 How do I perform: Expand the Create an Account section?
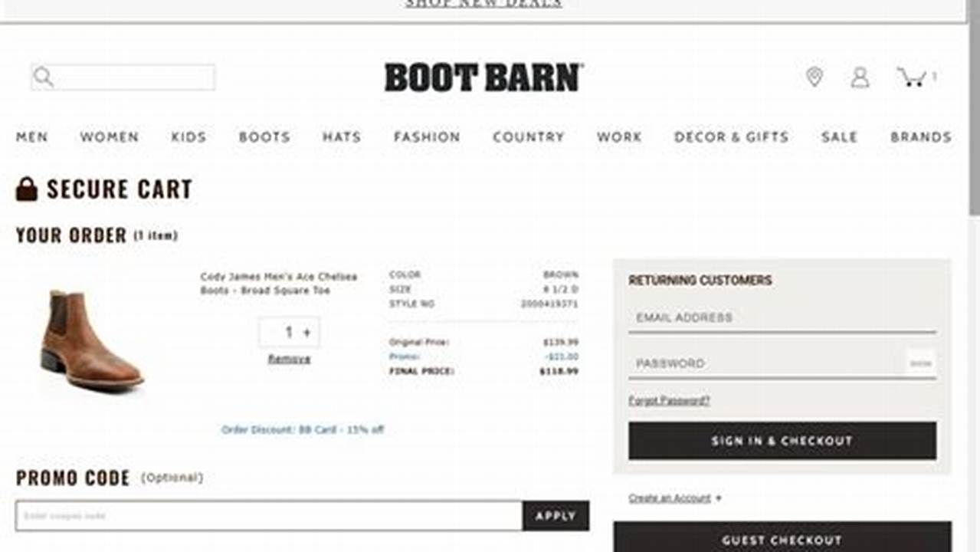click(x=670, y=497)
